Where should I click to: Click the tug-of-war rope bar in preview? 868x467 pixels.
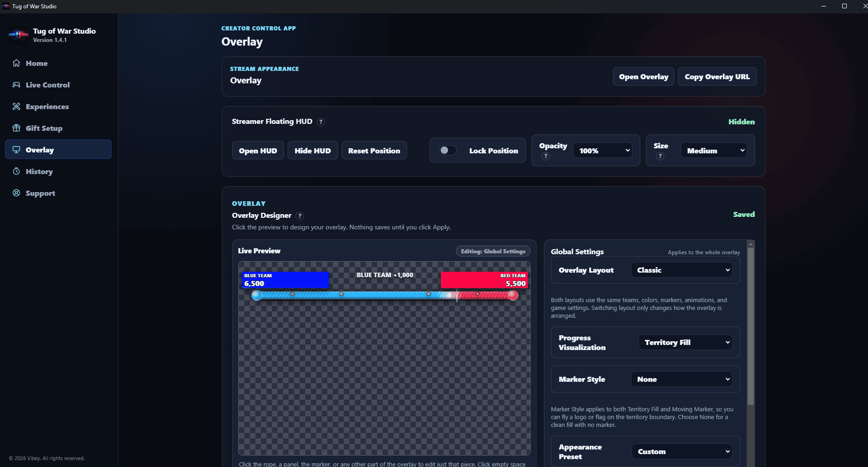pos(384,295)
